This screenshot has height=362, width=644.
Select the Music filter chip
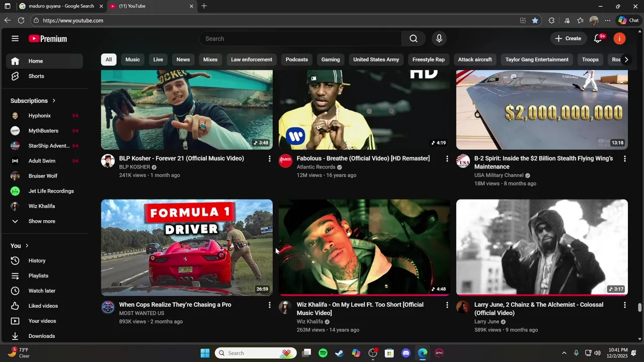pos(133,60)
